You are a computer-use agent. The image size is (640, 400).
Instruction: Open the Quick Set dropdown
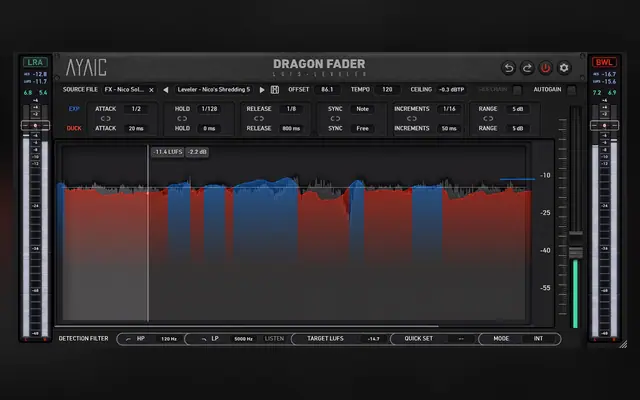[461, 339]
